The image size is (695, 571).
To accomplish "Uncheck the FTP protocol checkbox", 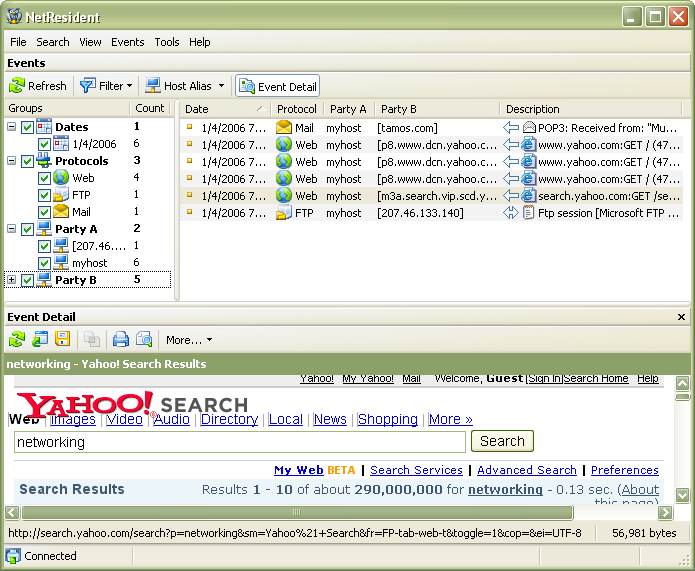I will pos(44,195).
